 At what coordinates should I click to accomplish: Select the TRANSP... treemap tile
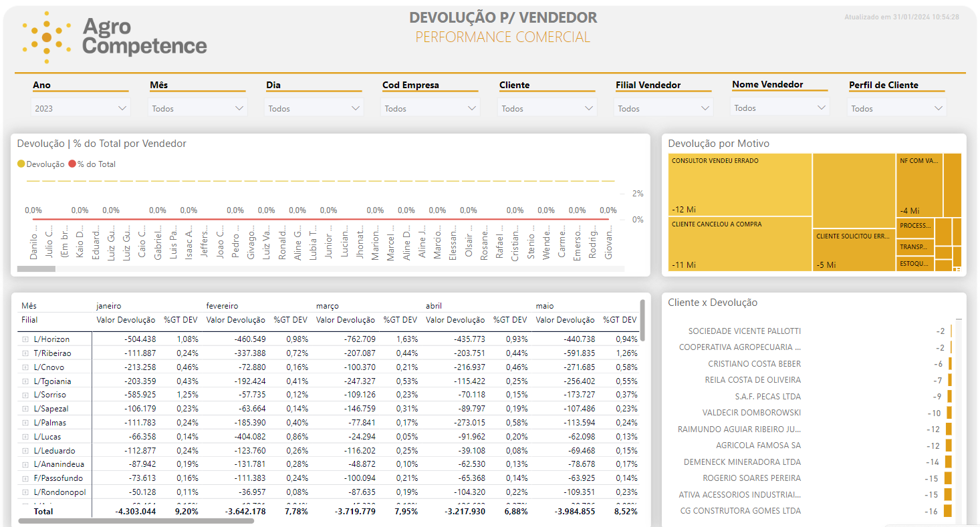coord(915,247)
